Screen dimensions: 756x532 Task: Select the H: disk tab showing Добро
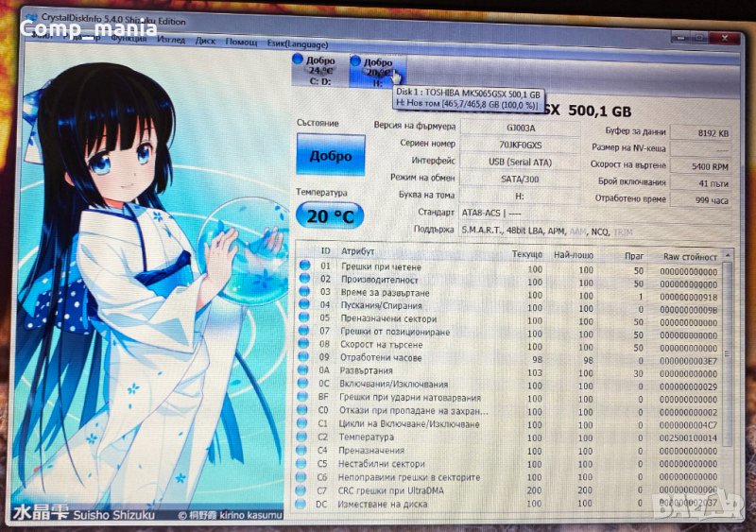[x=376, y=70]
